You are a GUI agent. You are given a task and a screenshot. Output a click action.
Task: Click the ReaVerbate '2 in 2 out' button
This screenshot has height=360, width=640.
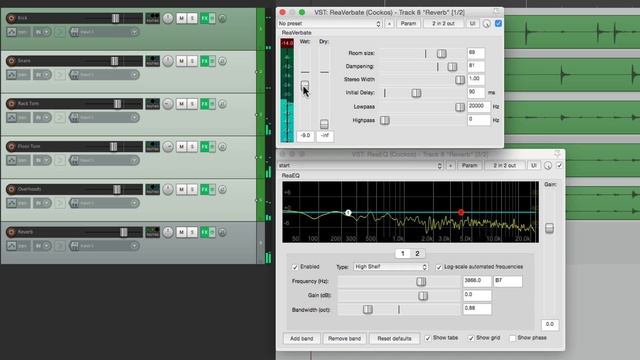(443, 24)
